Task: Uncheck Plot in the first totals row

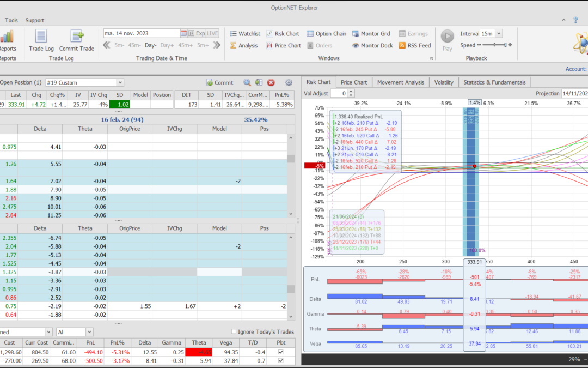Action: coord(280,352)
